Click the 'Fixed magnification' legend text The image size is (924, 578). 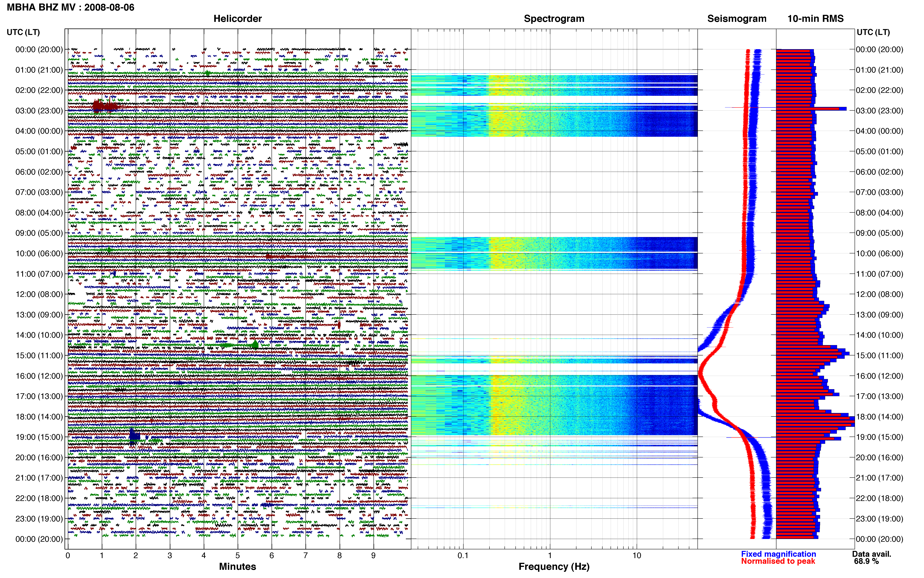coord(778,554)
